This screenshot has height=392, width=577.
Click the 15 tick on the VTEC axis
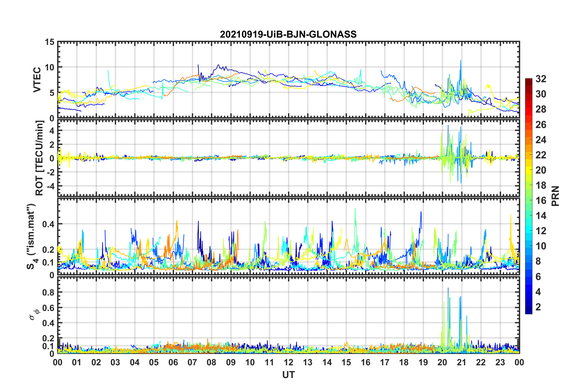(49, 42)
